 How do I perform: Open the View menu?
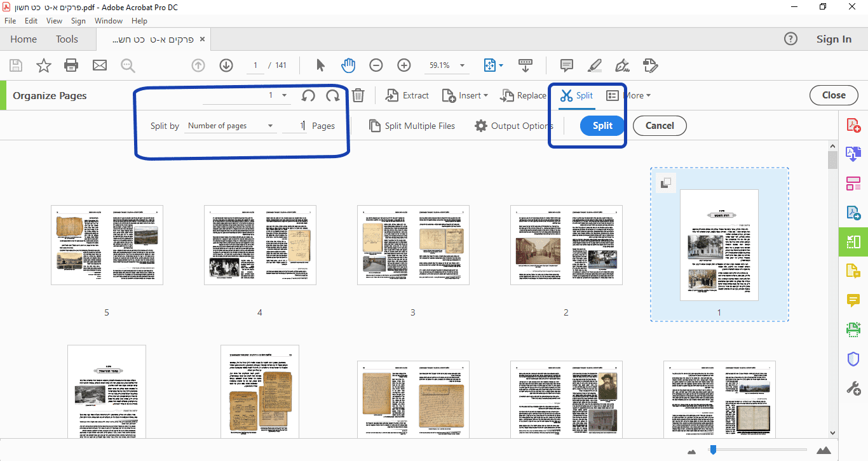[x=55, y=21]
